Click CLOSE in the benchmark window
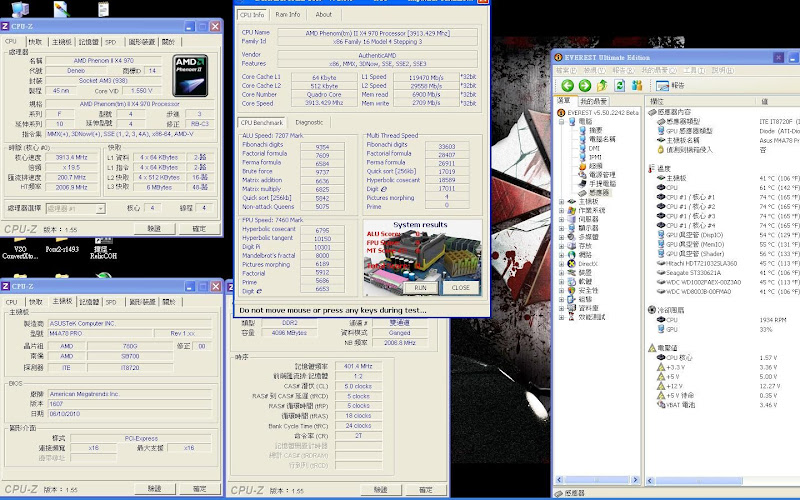 (x=460, y=288)
